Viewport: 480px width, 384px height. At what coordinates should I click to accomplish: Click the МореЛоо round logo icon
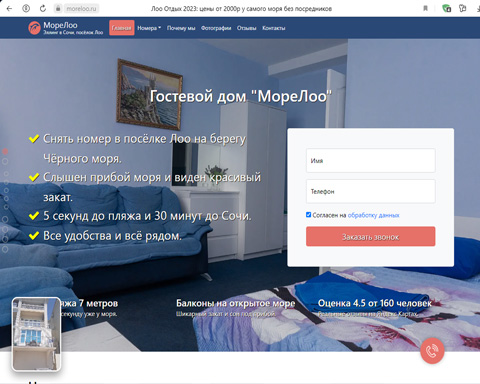click(34, 28)
